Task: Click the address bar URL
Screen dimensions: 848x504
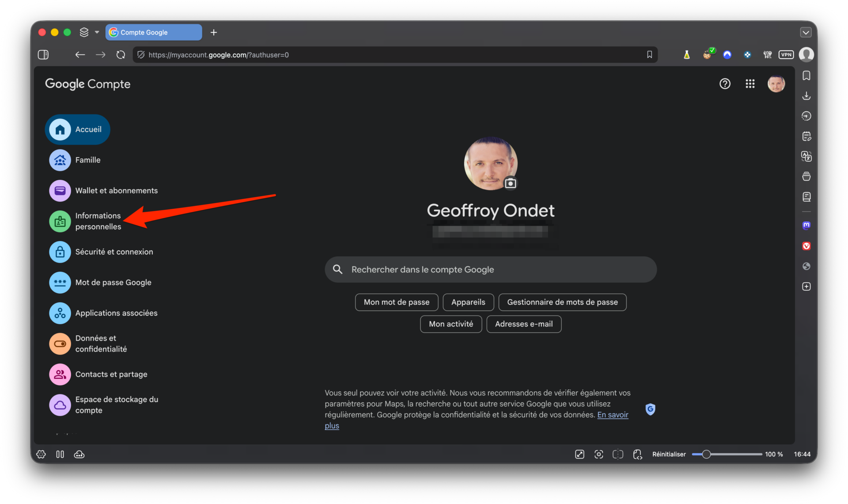Action: (x=219, y=55)
